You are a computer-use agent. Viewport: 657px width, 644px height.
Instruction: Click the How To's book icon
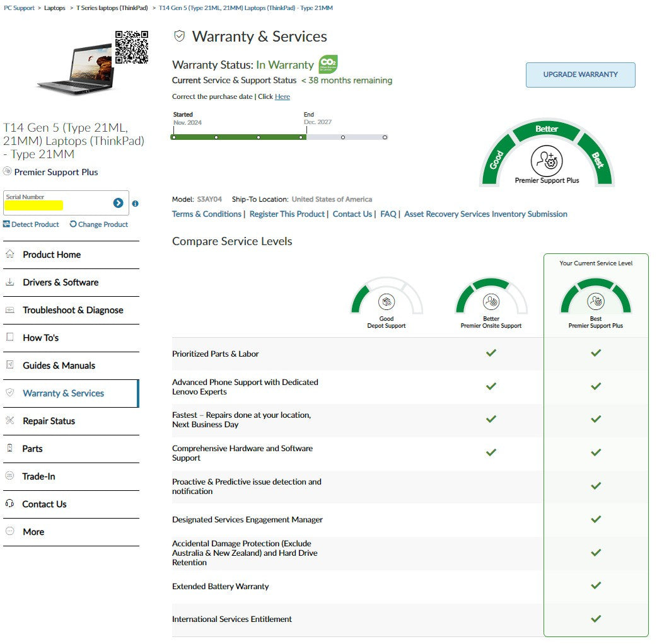(10, 337)
